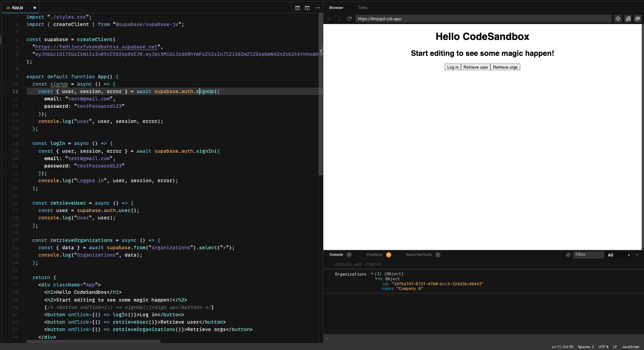Click JavaScript language mode in status bar
Viewport: 644px width, 350px height.
tap(630, 347)
